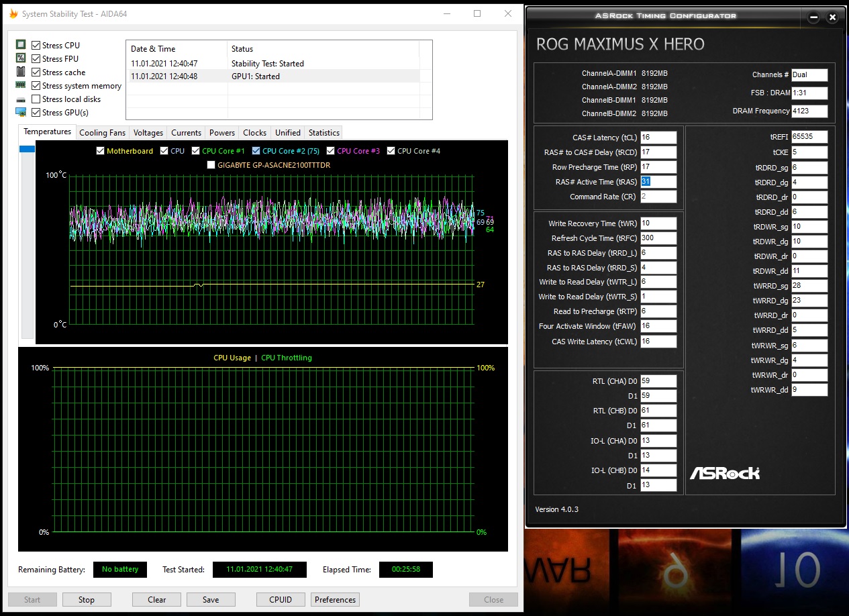Click the Refresh Cycle Time (tRFC) field
The image size is (849, 616).
point(658,238)
